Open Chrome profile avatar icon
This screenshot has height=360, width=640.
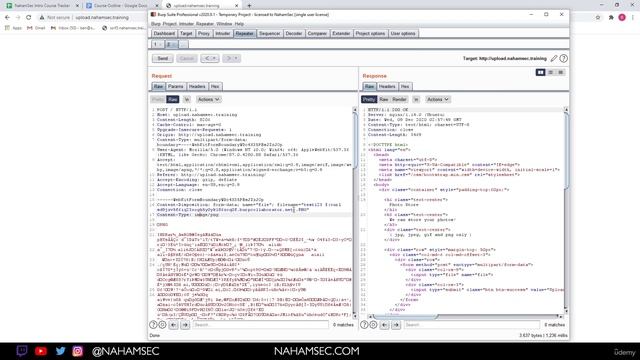point(622,18)
